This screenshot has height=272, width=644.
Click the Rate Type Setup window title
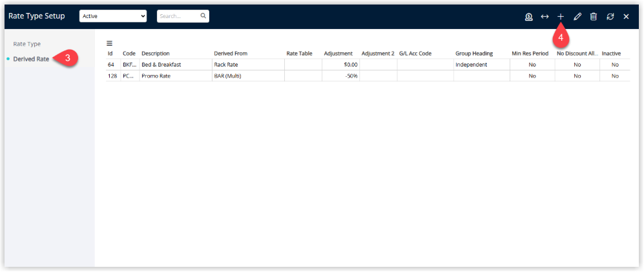pos(37,16)
